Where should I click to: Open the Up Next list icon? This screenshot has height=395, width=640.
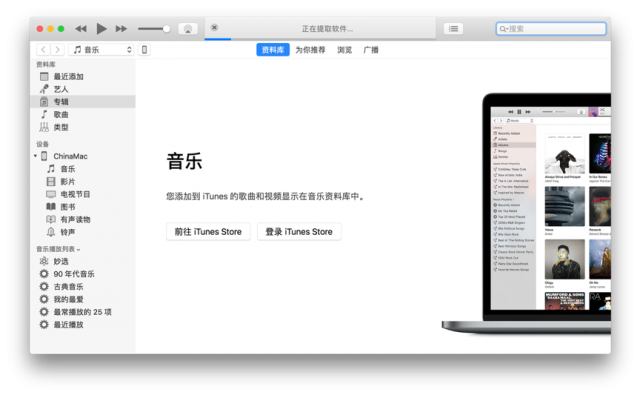(x=453, y=29)
